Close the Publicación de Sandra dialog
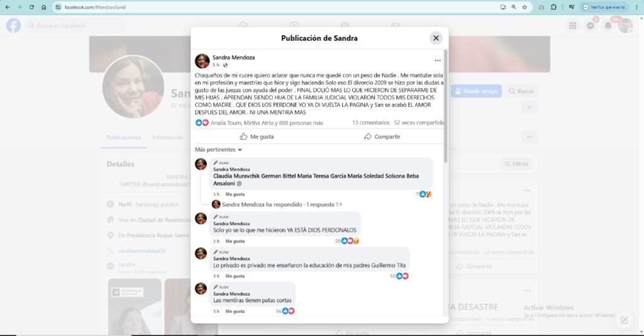This screenshot has width=644, height=336. [x=436, y=38]
